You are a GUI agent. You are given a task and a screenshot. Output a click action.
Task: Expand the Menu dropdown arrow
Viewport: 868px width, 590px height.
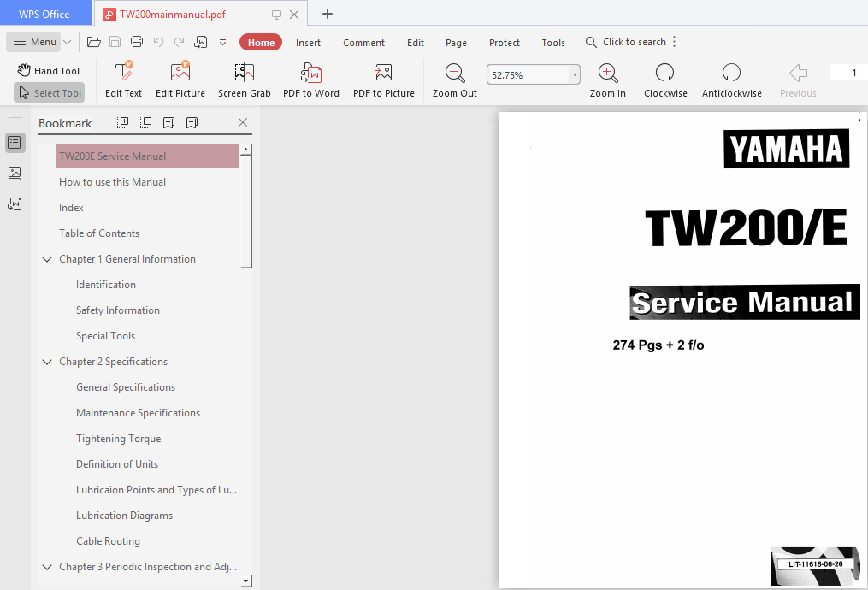(67, 42)
